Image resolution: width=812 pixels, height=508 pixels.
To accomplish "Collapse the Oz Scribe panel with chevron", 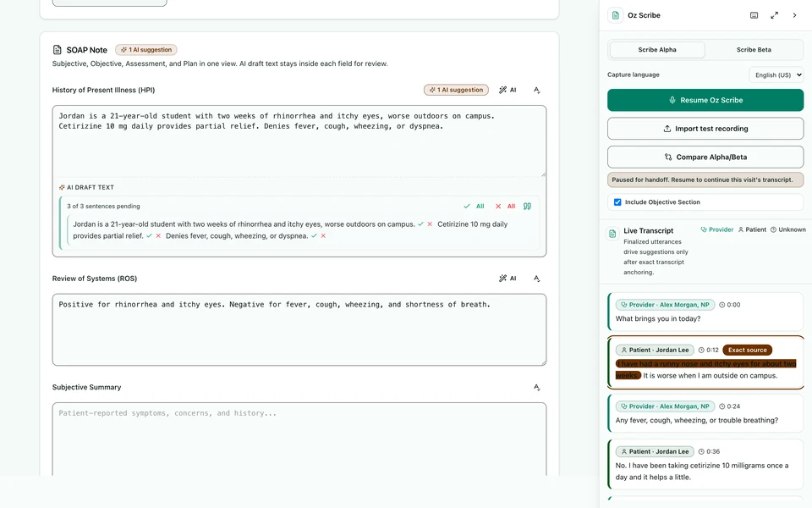I will [794, 15].
